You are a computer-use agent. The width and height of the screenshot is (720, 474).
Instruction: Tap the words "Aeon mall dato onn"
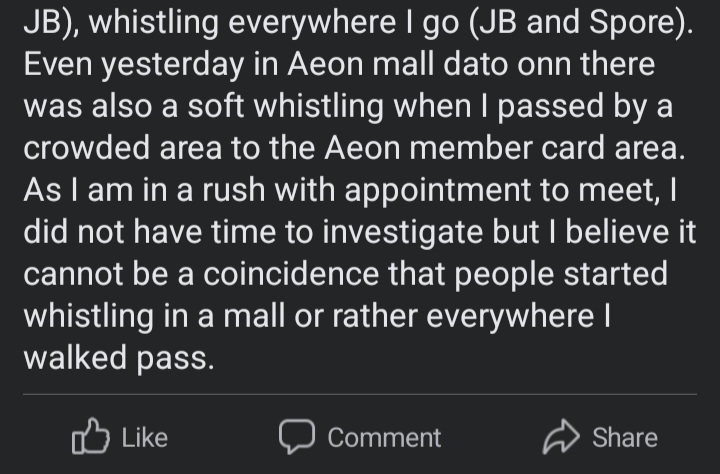click(x=429, y=64)
